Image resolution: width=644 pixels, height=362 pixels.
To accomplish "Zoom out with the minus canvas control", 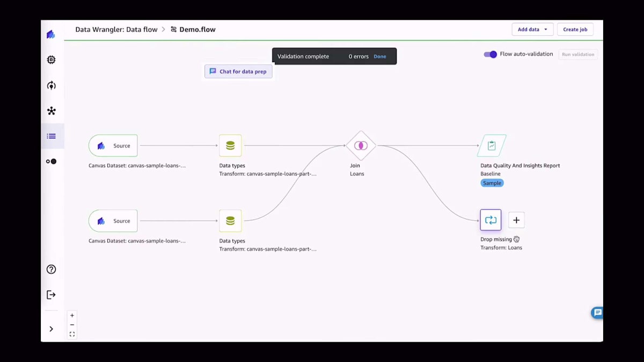I will [x=72, y=325].
